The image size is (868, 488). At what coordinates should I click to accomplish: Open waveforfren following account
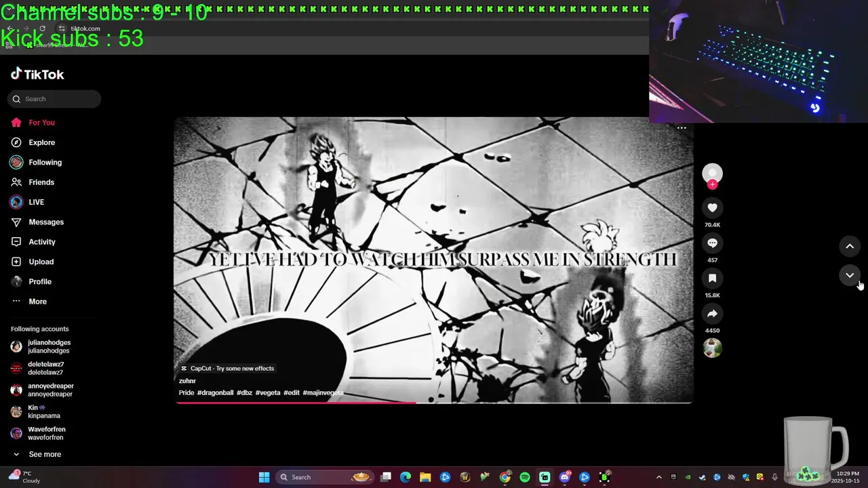[x=46, y=434]
